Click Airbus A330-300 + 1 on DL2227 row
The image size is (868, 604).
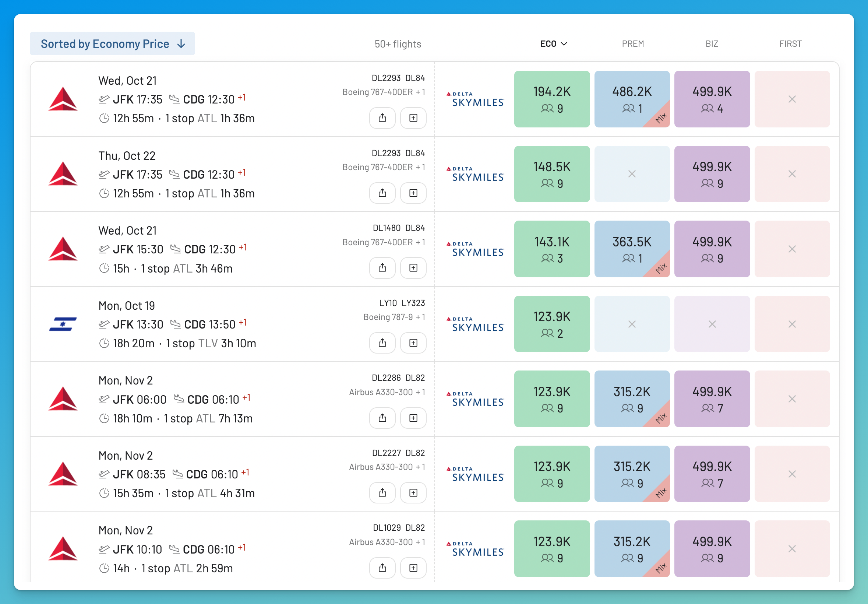[387, 467]
